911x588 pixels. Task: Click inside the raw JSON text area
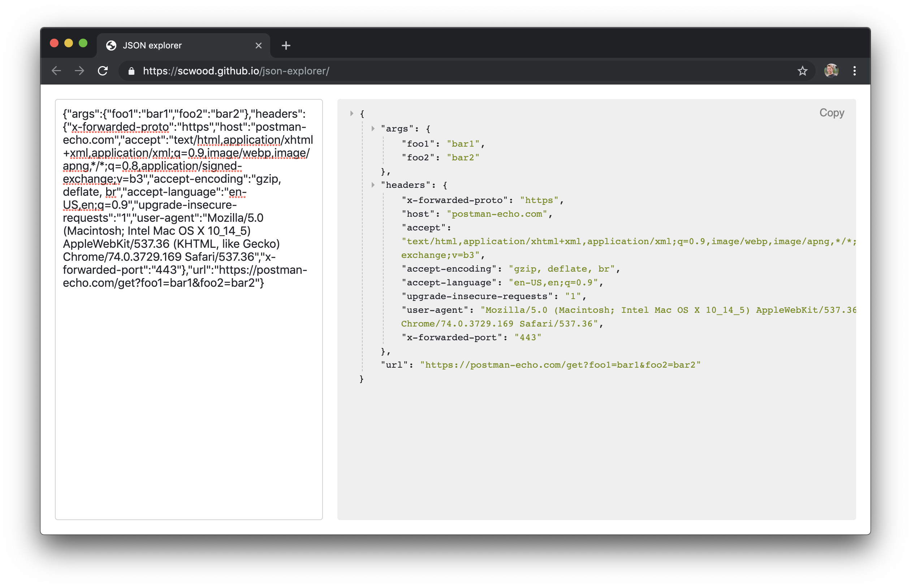(x=189, y=382)
